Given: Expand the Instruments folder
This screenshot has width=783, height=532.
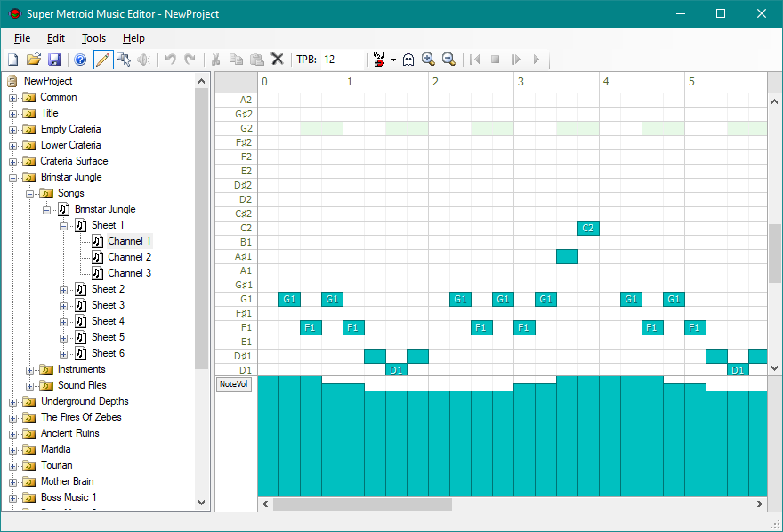Looking at the screenshot, I should 30,370.
